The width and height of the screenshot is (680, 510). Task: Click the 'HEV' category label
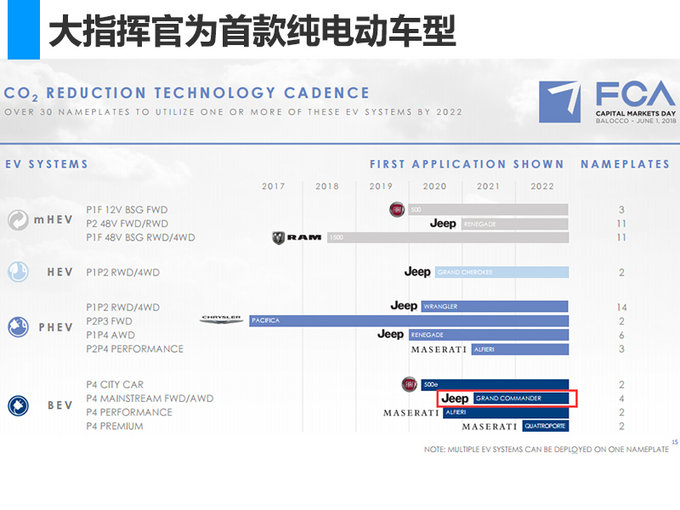(x=60, y=272)
